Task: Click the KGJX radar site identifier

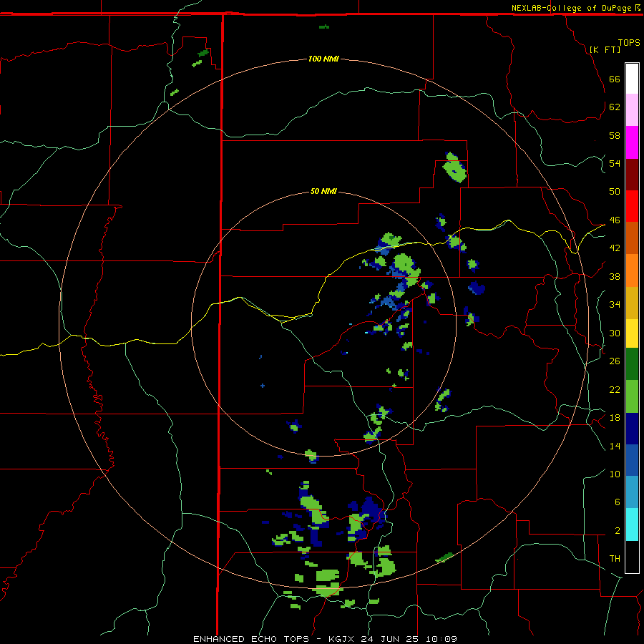Action: [342, 639]
